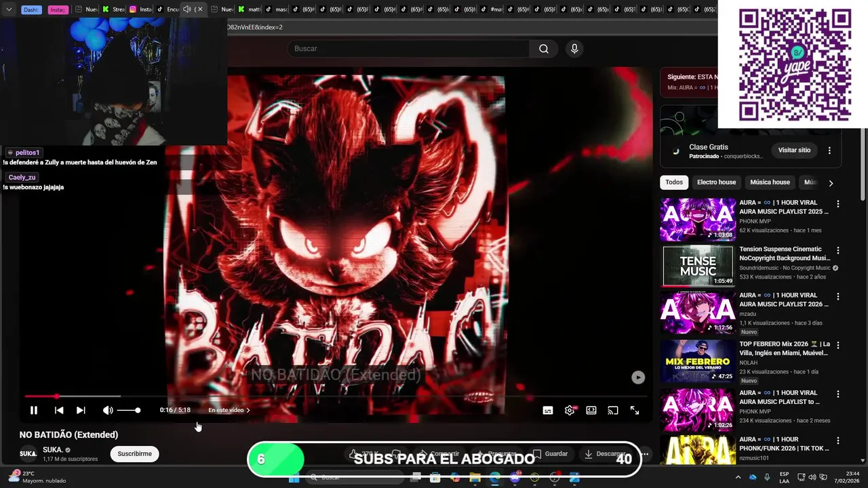Screen dimensions: 868x488
Task: Cast the video to a device
Action: click(613, 410)
